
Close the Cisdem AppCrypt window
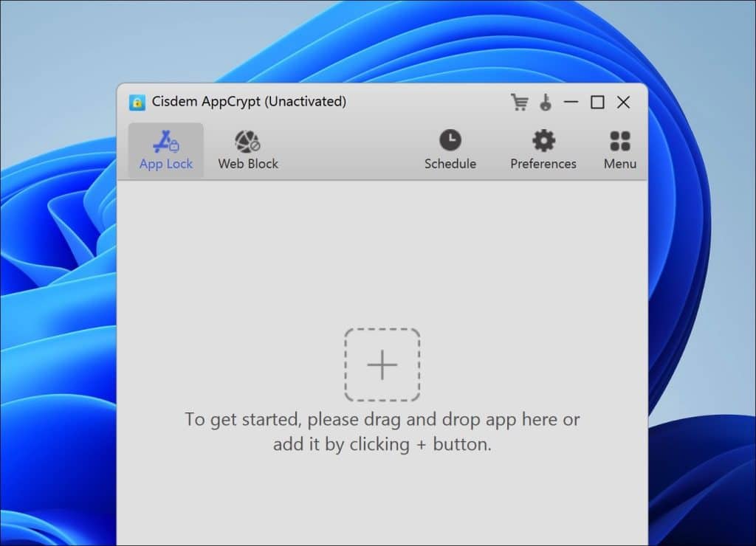pyautogui.click(x=623, y=102)
